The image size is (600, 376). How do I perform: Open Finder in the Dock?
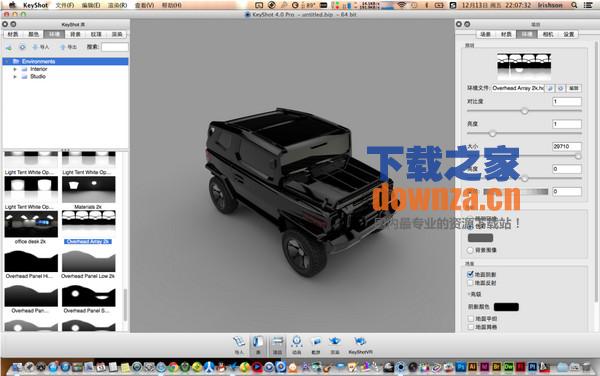(17, 367)
